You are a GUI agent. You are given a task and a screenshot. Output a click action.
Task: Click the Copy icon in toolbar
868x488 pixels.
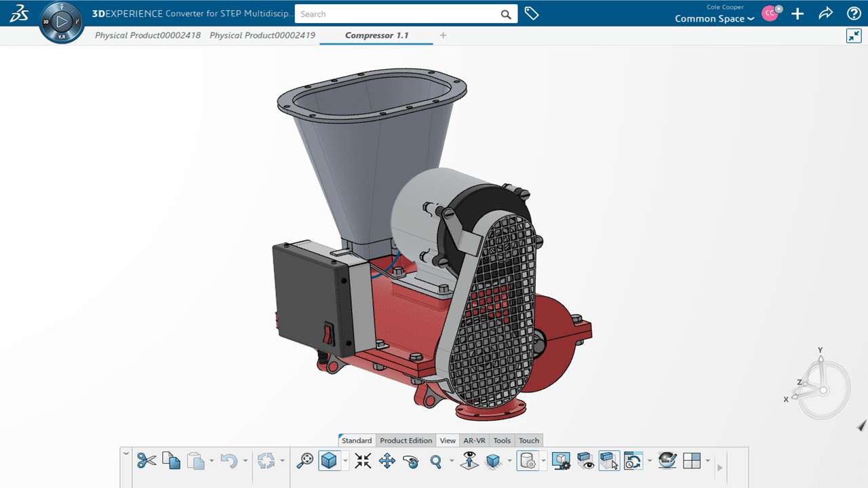click(171, 461)
